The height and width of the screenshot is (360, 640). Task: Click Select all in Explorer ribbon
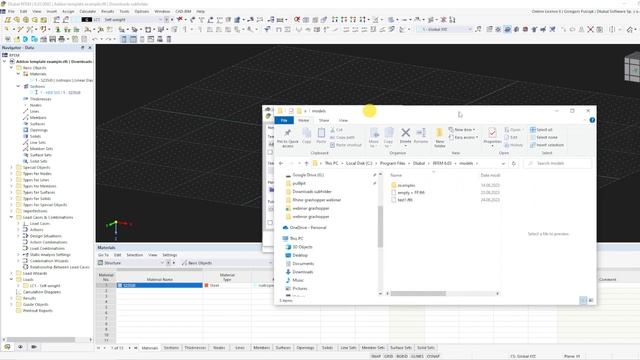click(x=541, y=129)
